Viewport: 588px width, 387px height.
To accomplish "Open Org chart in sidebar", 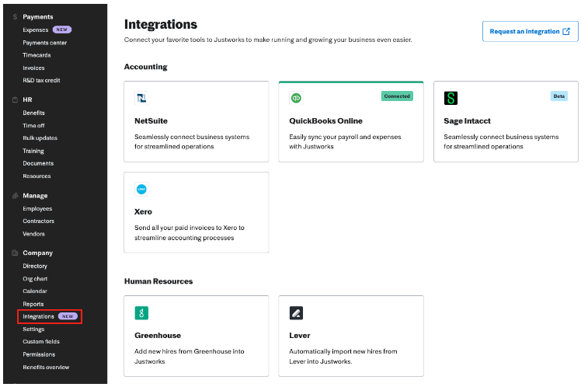I will [x=35, y=279].
